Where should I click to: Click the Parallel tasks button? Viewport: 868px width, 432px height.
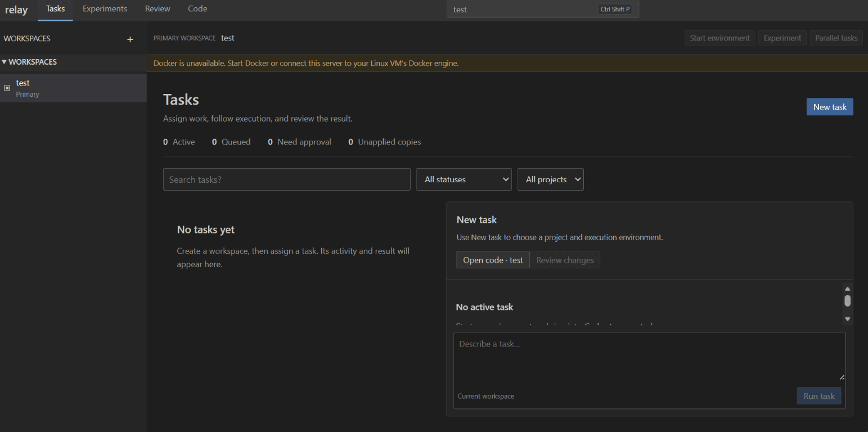click(836, 38)
